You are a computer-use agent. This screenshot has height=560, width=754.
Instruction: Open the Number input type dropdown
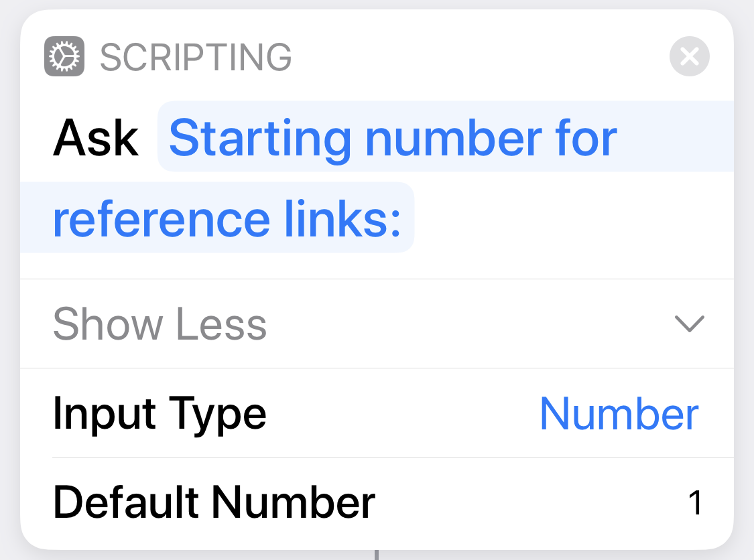pos(619,413)
